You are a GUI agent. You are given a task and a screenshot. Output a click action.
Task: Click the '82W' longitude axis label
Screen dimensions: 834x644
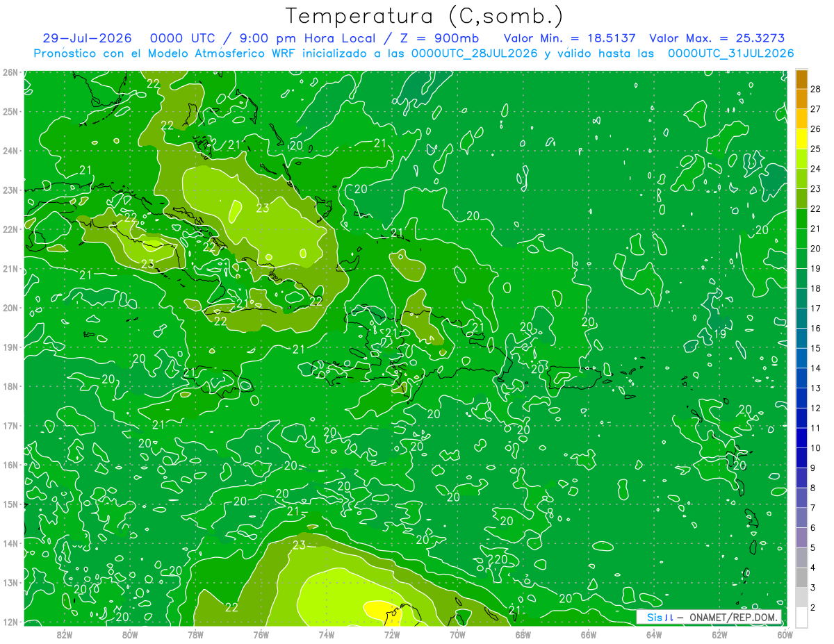coord(65,634)
